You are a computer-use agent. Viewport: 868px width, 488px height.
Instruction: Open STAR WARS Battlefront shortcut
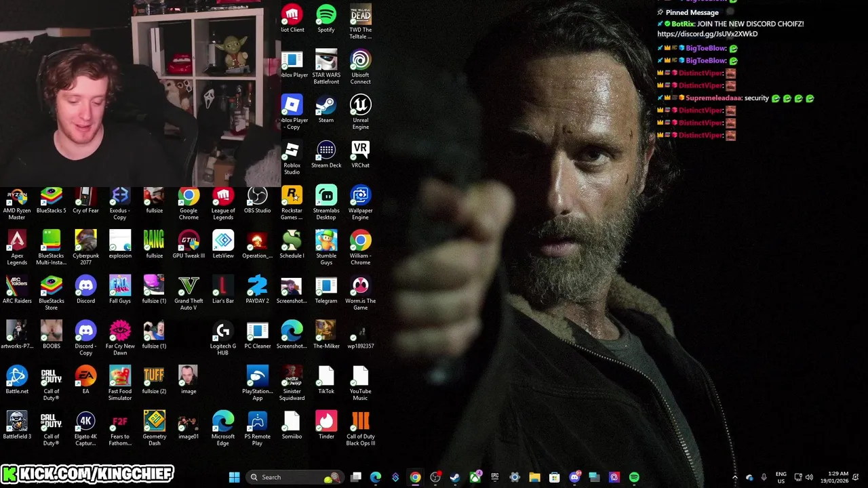(326, 67)
